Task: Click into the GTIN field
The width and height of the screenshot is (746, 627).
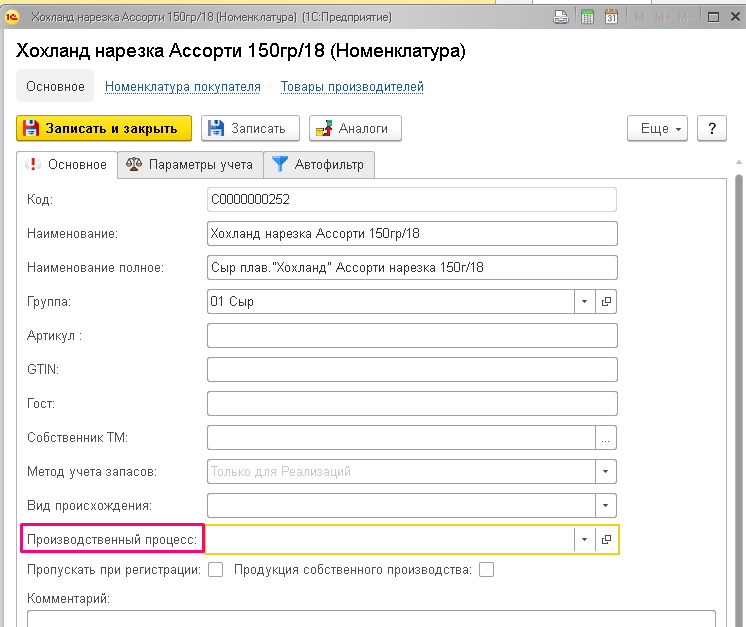Action: [x=412, y=370]
